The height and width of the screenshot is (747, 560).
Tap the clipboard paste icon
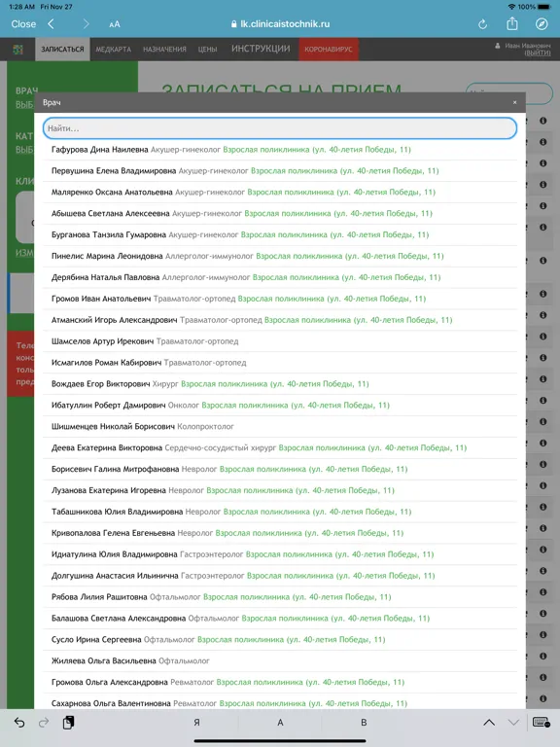click(68, 723)
